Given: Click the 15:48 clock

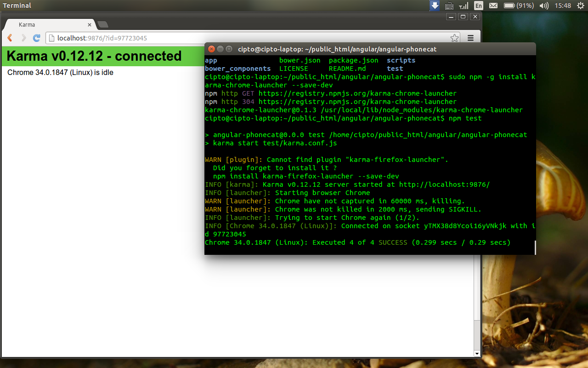Looking at the screenshot, I should (x=563, y=6).
